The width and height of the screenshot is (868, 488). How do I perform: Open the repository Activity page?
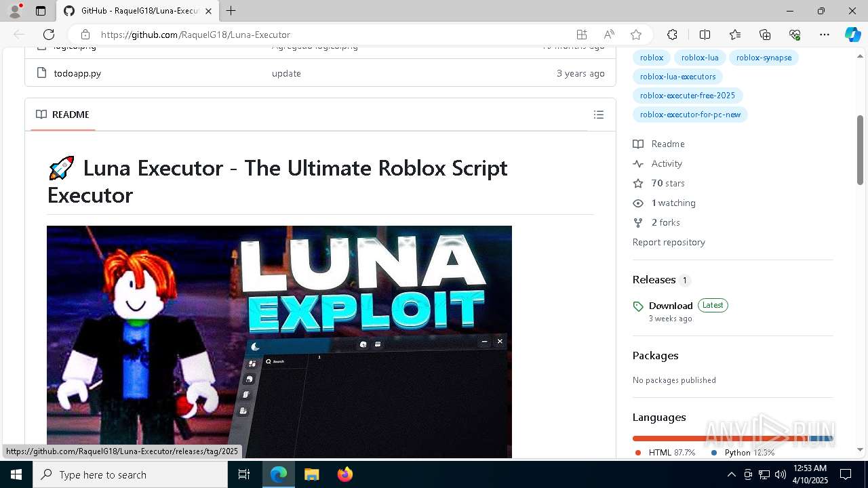658,163
